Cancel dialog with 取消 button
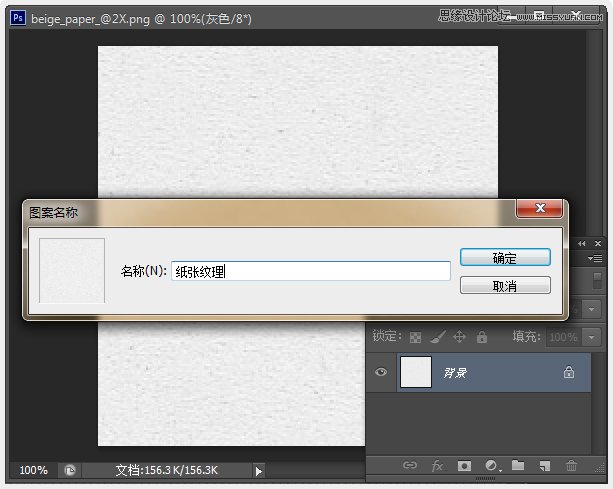 [505, 286]
